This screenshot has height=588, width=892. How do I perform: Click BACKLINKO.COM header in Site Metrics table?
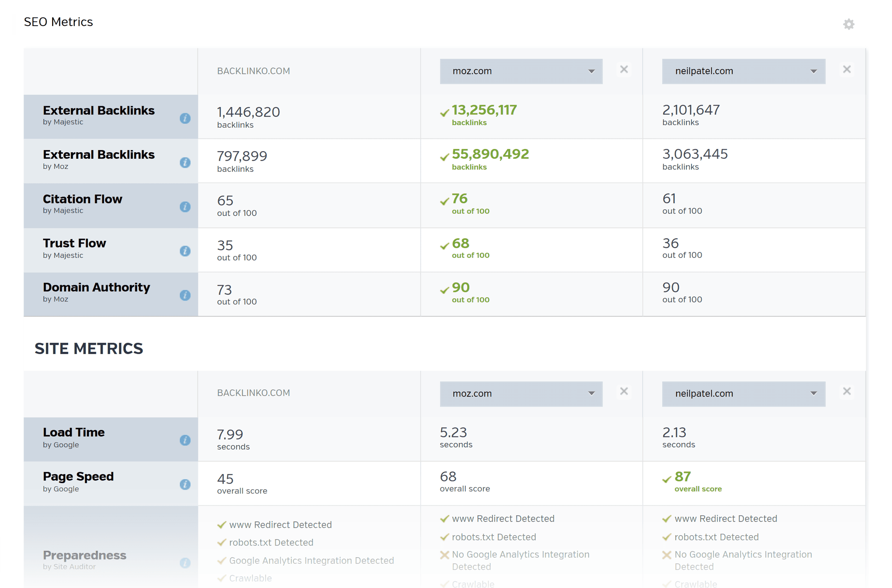tap(253, 393)
